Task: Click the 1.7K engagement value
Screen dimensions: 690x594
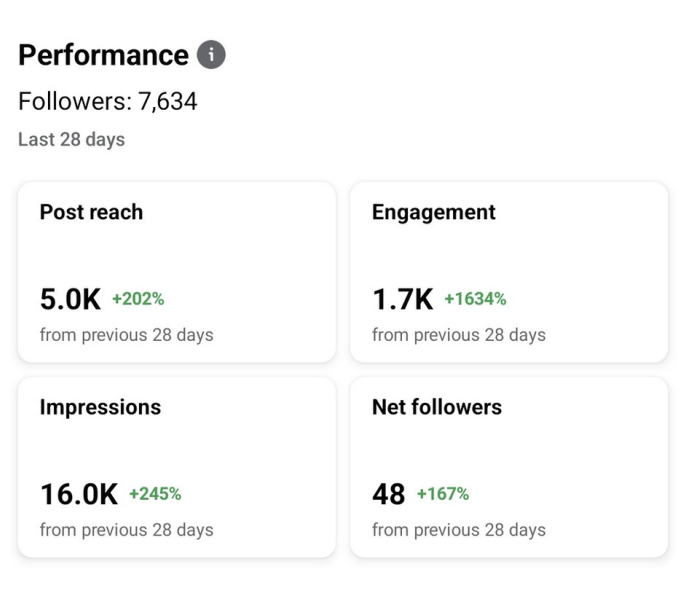Action: [402, 299]
